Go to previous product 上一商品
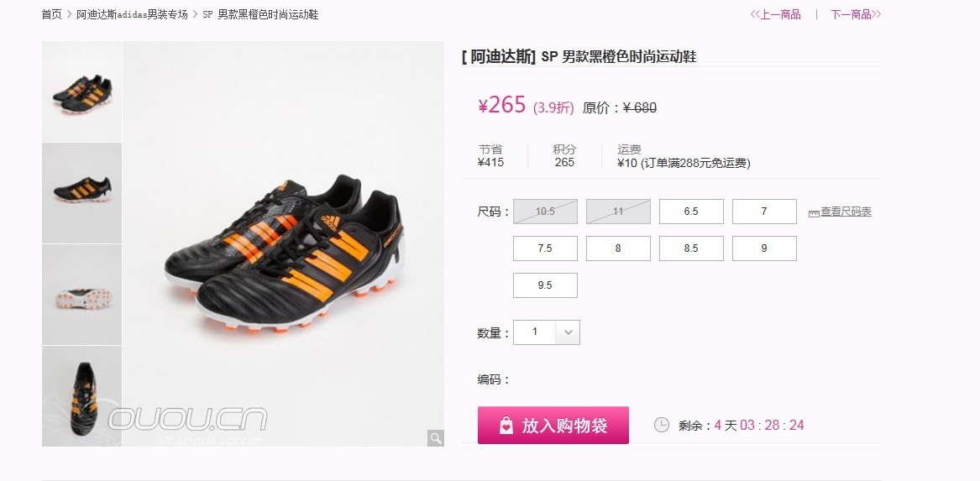 (775, 14)
